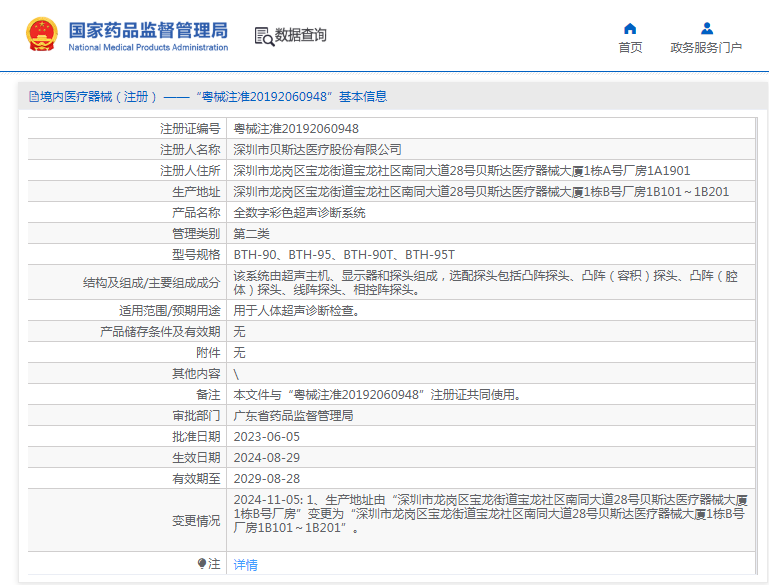Select 无 in the 产品储存条件及有效期 row
769x585 pixels.
pos(239,332)
